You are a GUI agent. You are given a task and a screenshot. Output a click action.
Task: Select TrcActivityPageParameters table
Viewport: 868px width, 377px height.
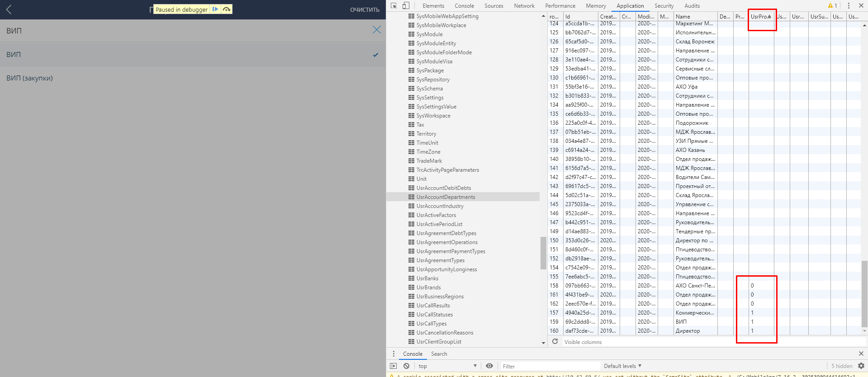(447, 170)
